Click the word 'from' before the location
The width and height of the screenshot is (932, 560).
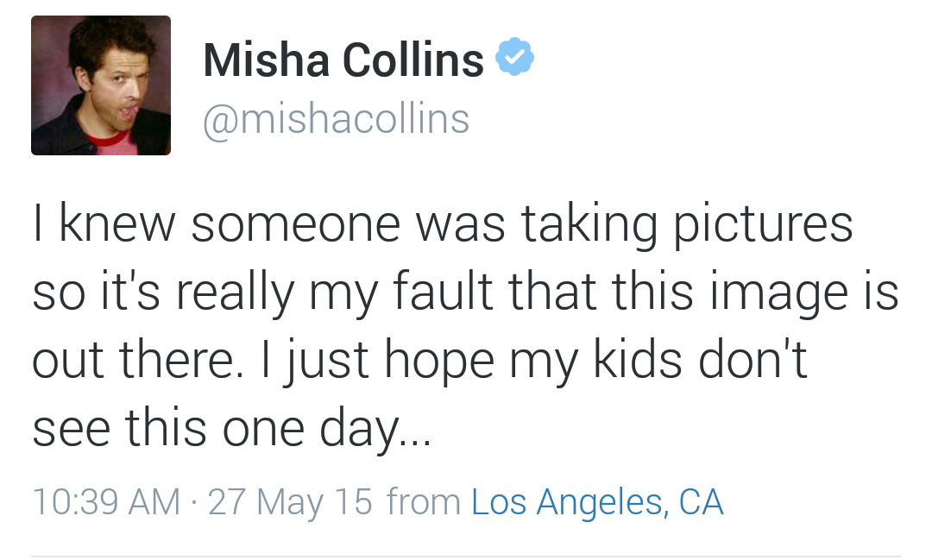[x=423, y=502]
